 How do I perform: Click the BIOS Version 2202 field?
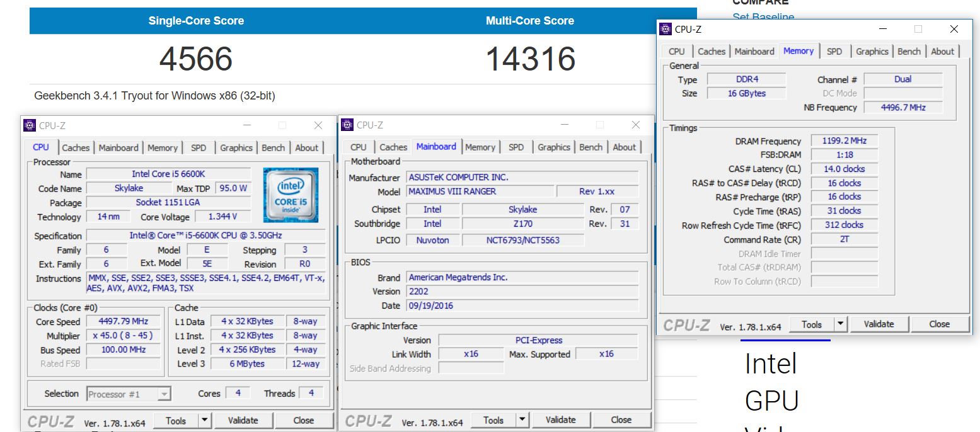[x=522, y=292]
